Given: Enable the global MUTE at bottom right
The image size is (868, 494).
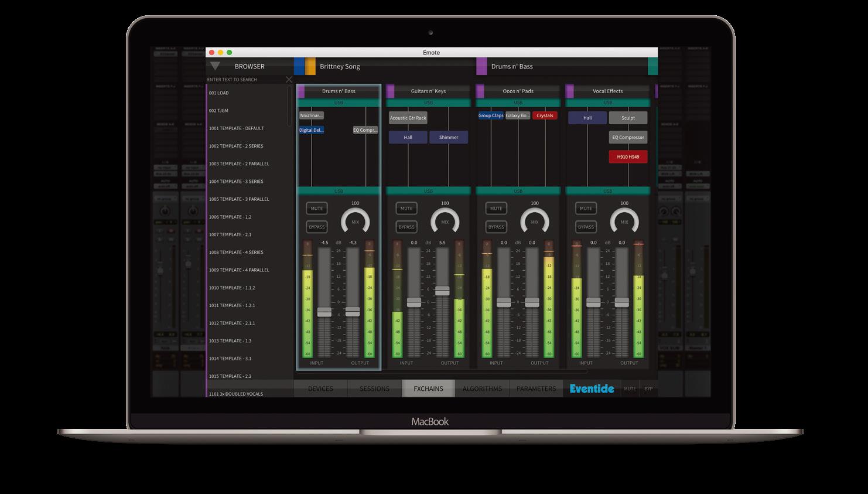Looking at the screenshot, I should point(630,388).
